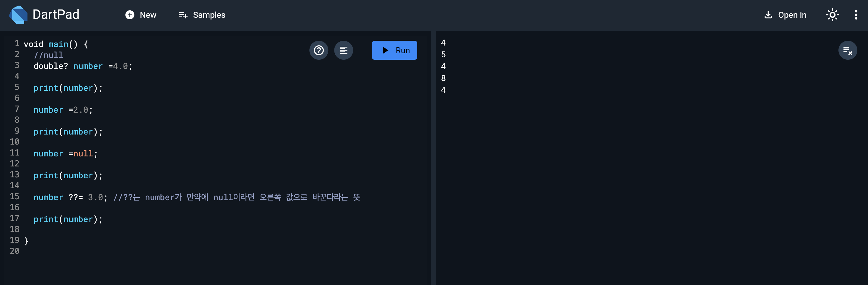Click the closing brace on line 19
The height and width of the screenshot is (285, 868).
click(26, 241)
